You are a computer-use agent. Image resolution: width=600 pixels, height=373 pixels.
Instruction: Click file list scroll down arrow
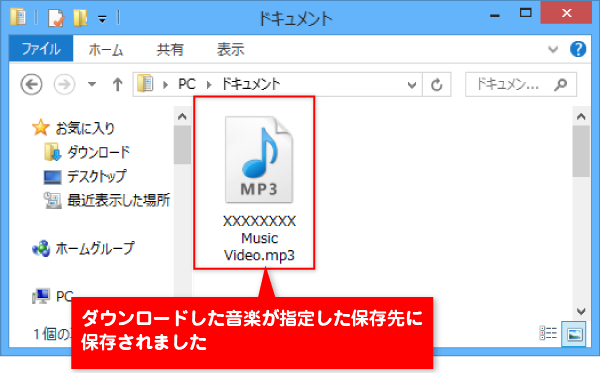pos(581,311)
